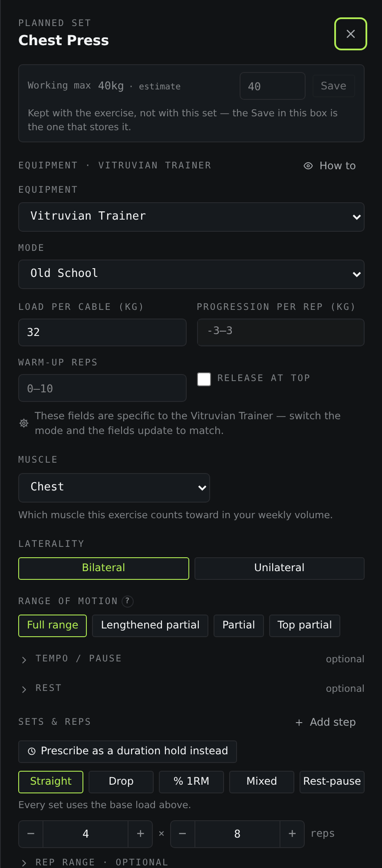
Task: Click the minus icon for the sets count
Action: (x=31, y=834)
